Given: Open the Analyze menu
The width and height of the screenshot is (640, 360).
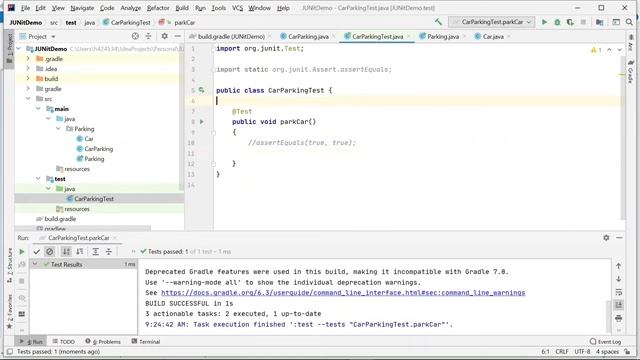Looking at the screenshot, I should point(131,8).
